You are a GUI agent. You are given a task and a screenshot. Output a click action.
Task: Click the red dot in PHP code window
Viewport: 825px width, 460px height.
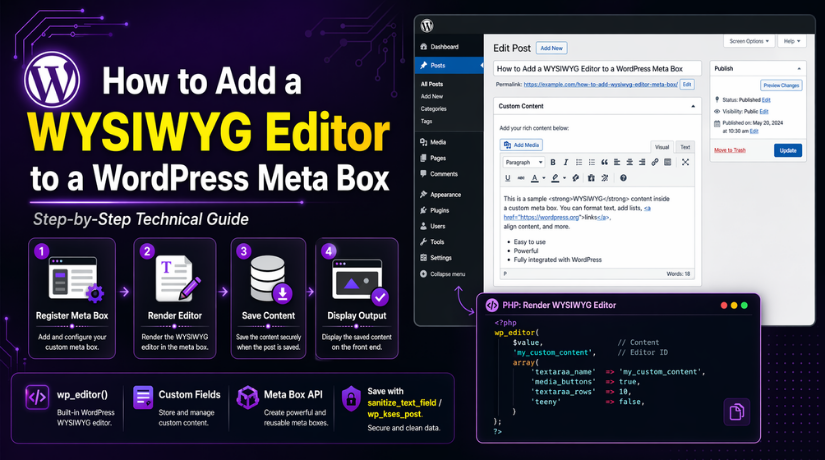pyautogui.click(x=724, y=305)
